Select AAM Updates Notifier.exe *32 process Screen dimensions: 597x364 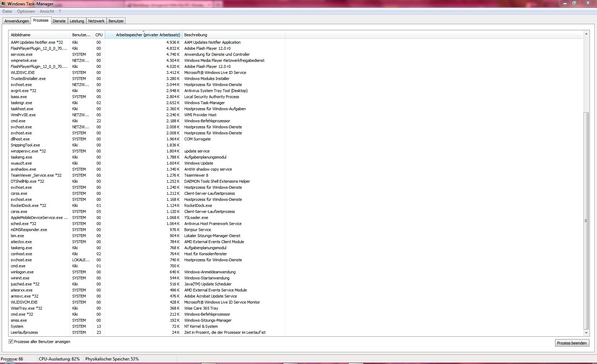point(146,42)
